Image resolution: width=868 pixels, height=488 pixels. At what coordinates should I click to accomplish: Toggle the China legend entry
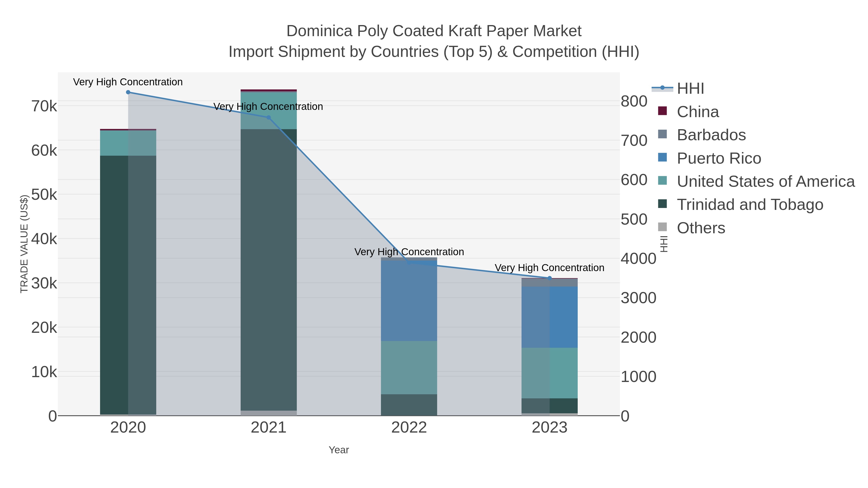pyautogui.click(x=688, y=112)
